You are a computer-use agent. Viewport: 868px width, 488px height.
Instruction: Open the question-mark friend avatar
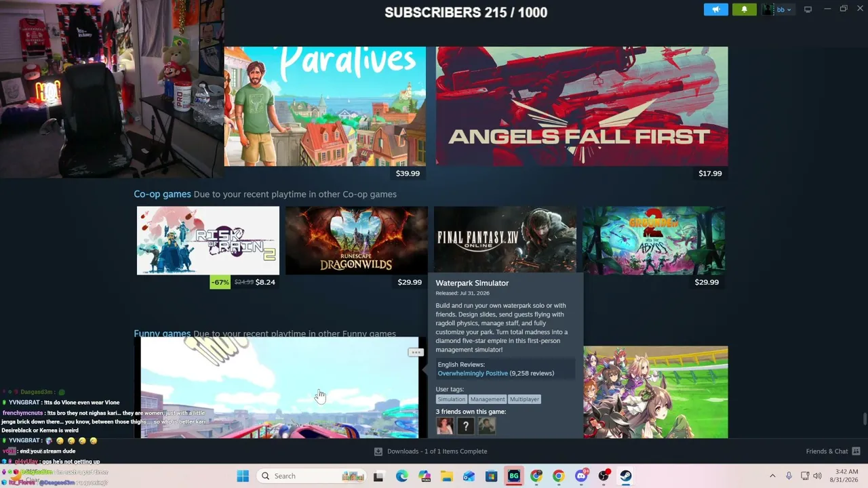pos(466,426)
